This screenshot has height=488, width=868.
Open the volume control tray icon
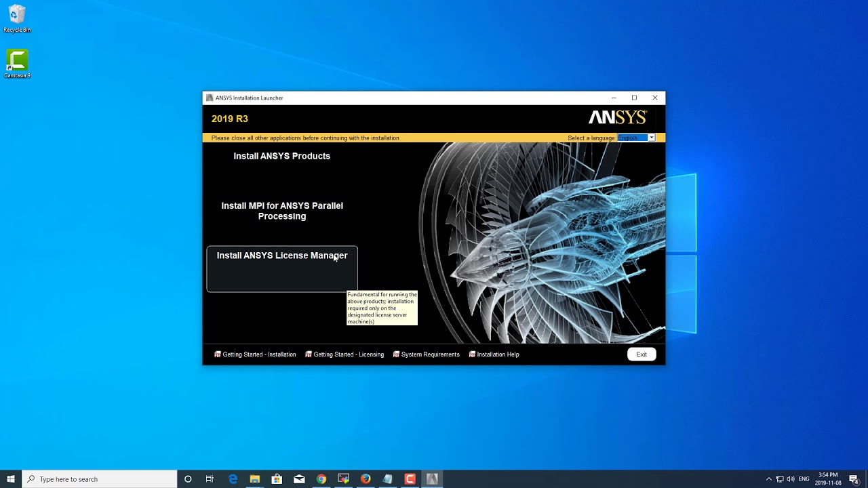tap(790, 479)
